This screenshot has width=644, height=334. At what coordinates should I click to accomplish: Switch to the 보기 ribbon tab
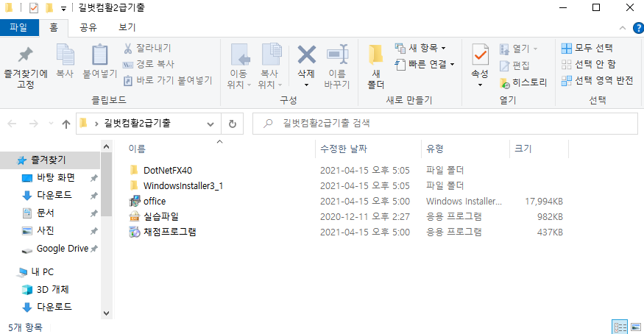click(x=127, y=27)
